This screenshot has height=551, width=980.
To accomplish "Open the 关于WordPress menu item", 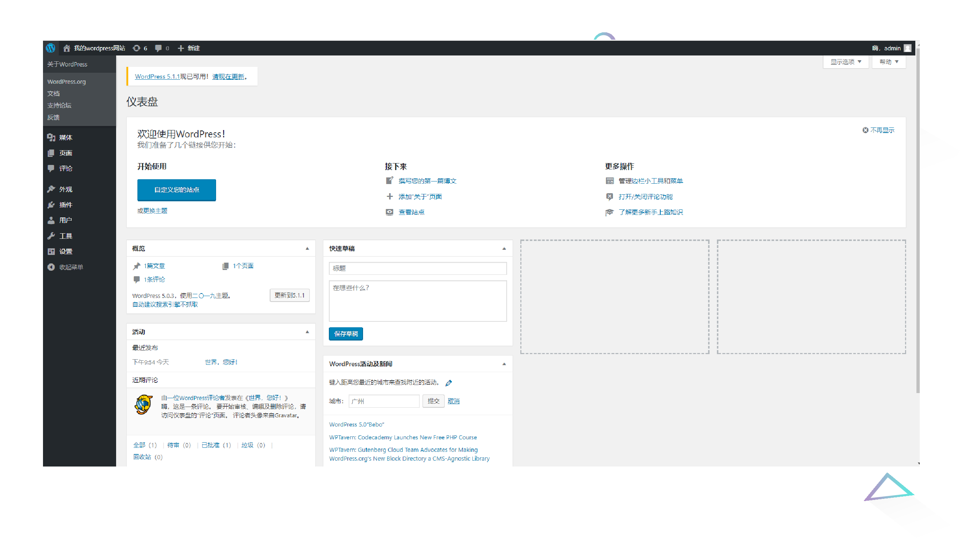I will 67,64.
